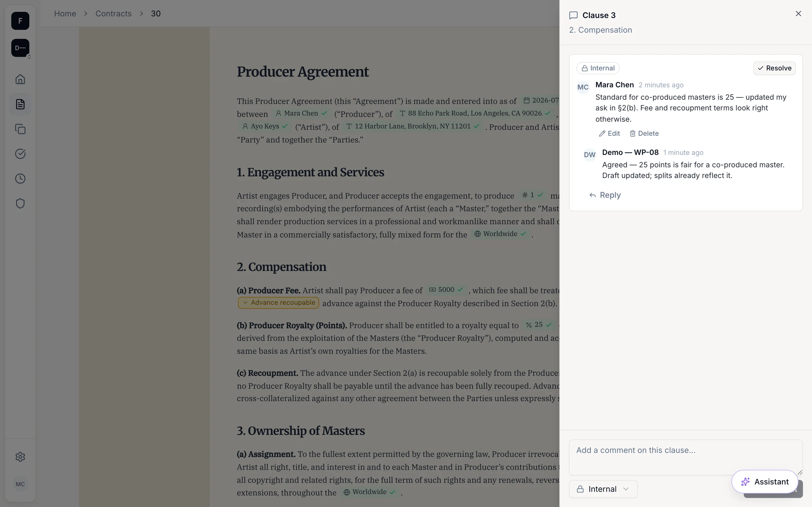Open the Templates copy icon in sidebar

click(x=20, y=129)
